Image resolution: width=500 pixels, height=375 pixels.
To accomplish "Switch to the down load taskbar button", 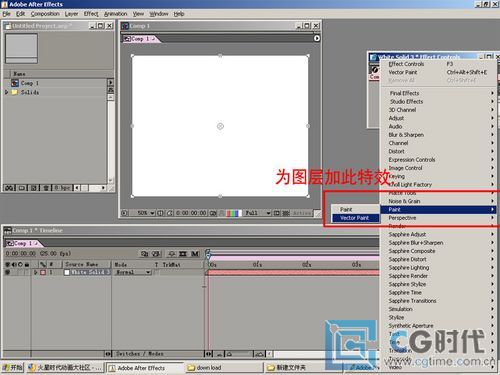I will (224, 367).
